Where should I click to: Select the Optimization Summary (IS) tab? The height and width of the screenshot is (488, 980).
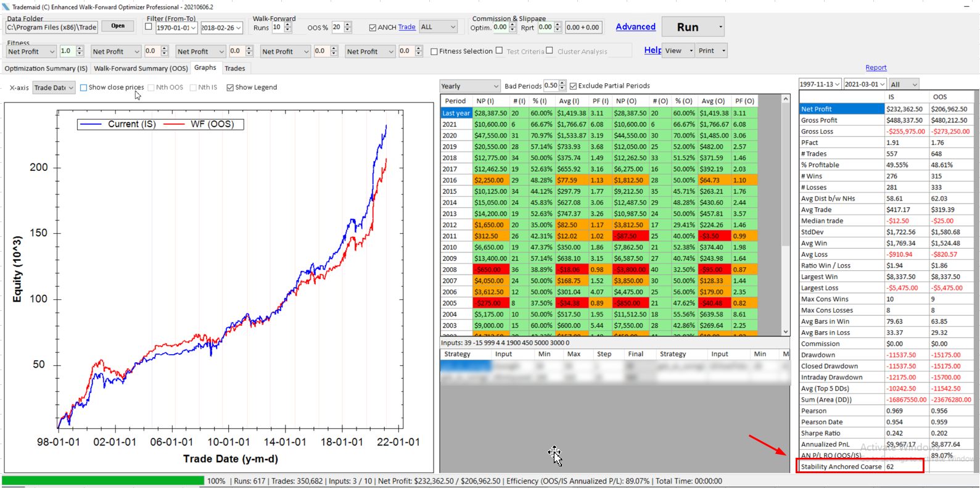[46, 68]
